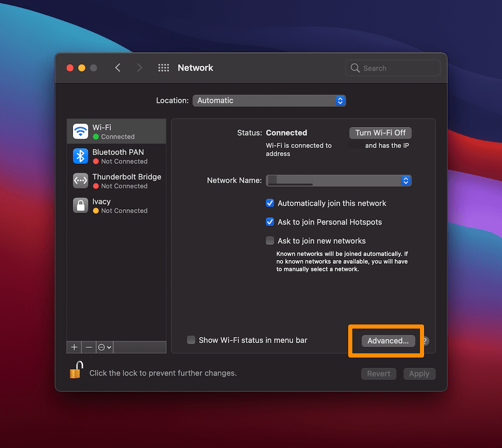Image resolution: width=502 pixels, height=448 pixels.
Task: Enable Ask to join new networks
Action: 270,241
